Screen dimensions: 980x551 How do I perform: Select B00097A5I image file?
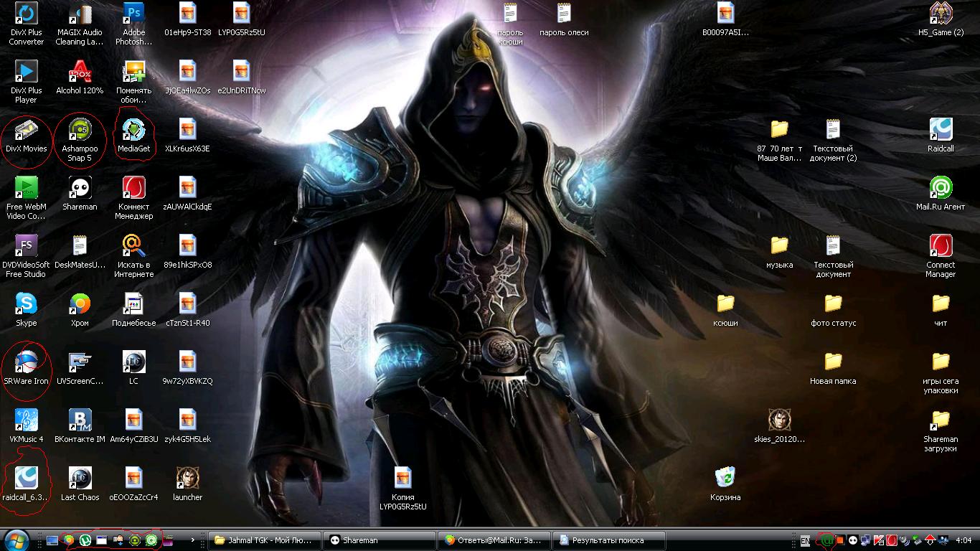click(x=725, y=19)
